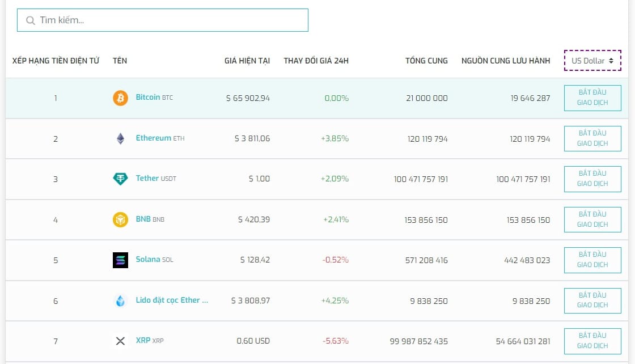
Task: Click the Tether USDT coin logo
Action: pyautogui.click(x=120, y=179)
